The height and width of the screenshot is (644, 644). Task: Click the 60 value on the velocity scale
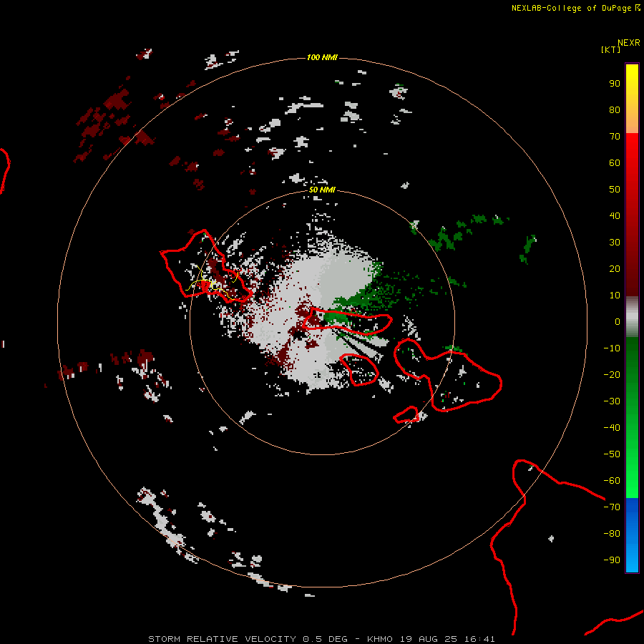click(x=615, y=163)
